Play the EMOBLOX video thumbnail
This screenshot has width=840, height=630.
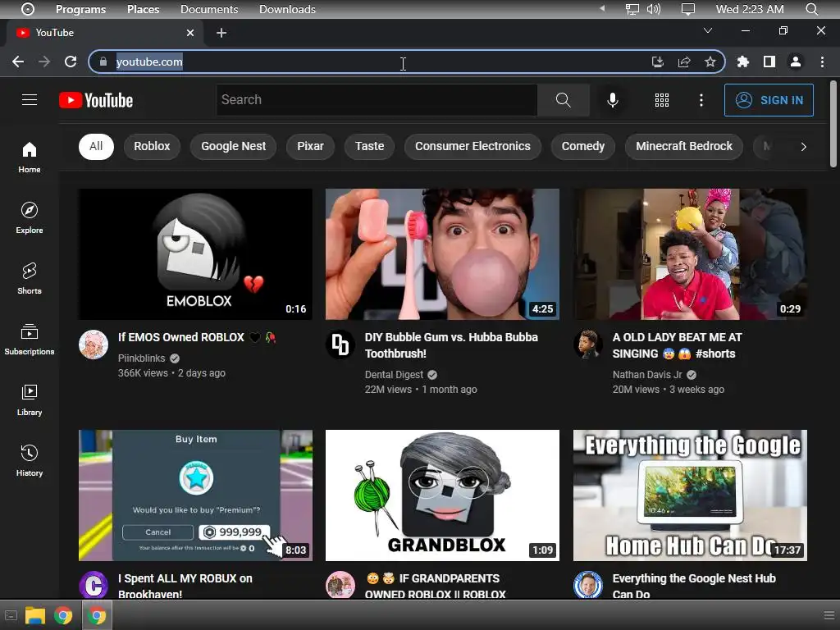coord(195,254)
